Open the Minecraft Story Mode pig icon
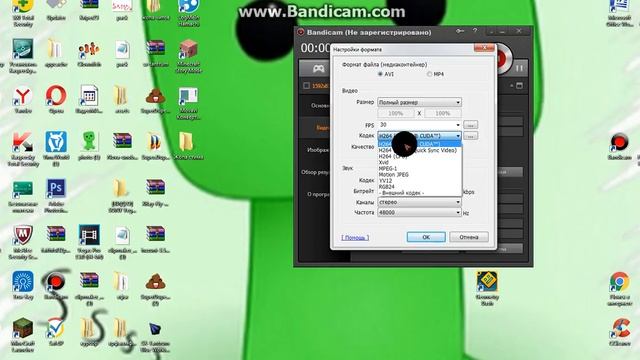This screenshot has height=360, width=640. point(188,56)
